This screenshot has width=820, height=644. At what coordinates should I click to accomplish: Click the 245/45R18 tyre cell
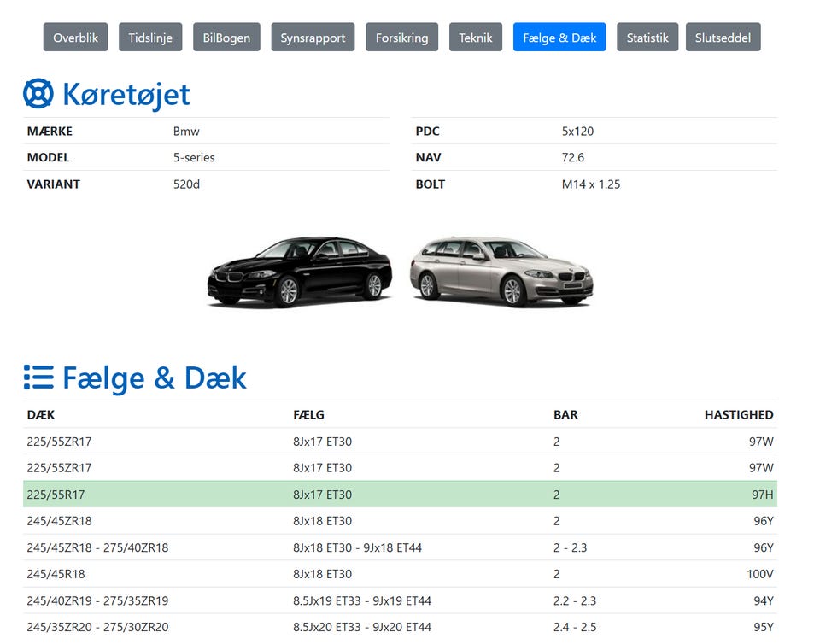56,574
